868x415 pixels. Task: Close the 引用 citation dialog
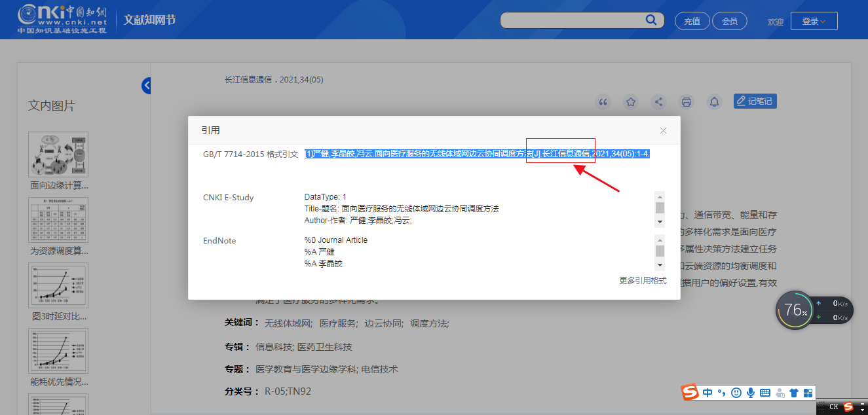[663, 131]
